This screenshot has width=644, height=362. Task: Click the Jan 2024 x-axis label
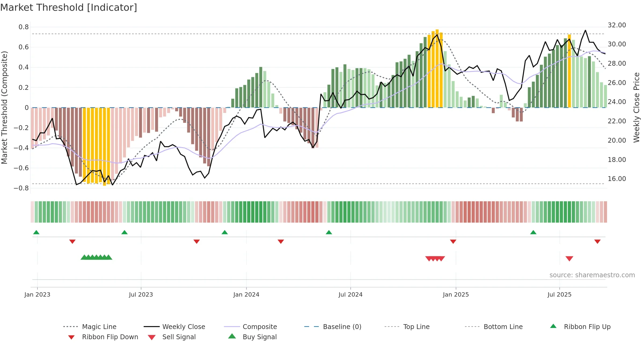click(246, 295)
